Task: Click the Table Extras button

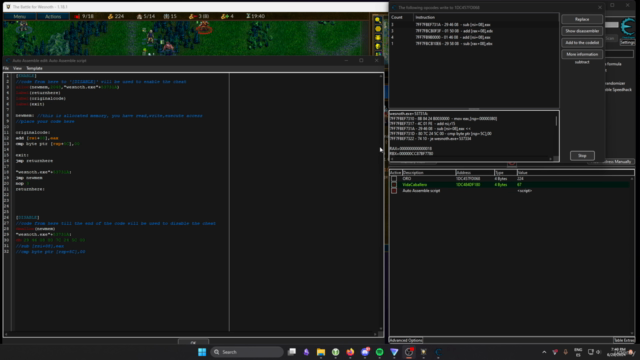Action: coord(624,340)
